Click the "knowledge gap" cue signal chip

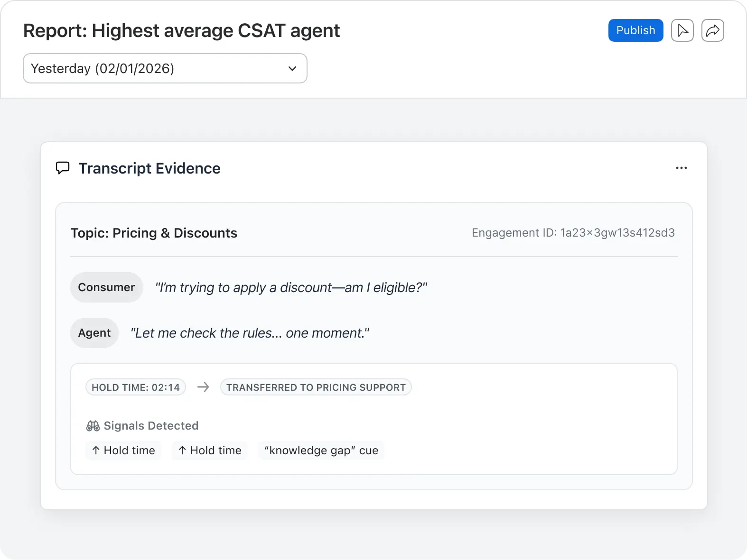tap(321, 450)
